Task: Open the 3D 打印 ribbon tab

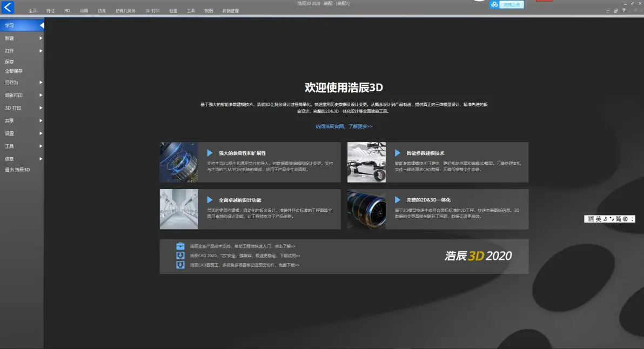Action: tap(152, 11)
